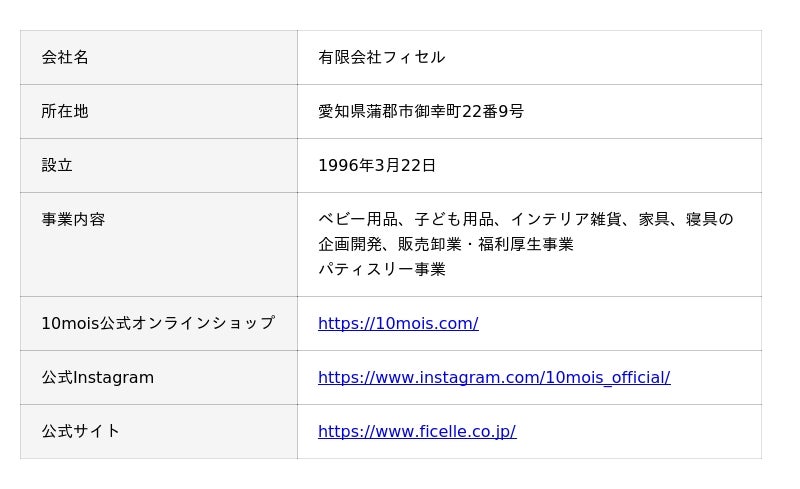Click the 企画開発、販売卸業・福利厚生事業 text line
This screenshot has height=489, width=800.
click(x=446, y=244)
